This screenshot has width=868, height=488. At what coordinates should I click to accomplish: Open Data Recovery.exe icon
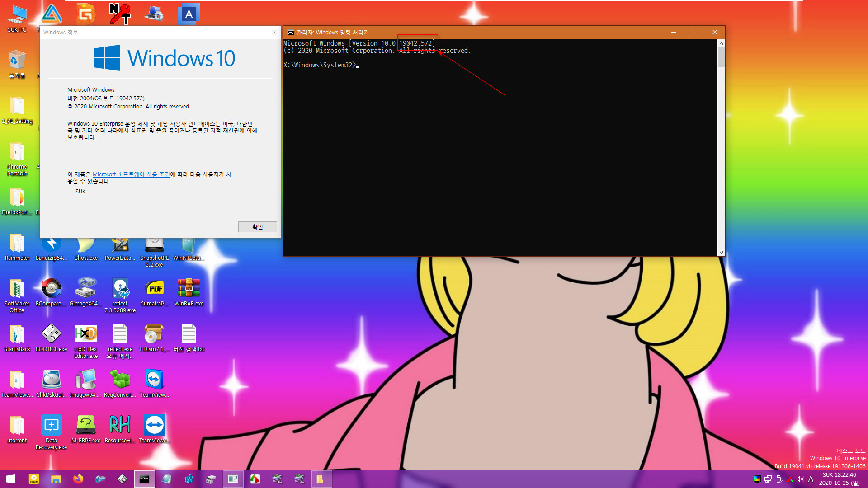click(51, 433)
